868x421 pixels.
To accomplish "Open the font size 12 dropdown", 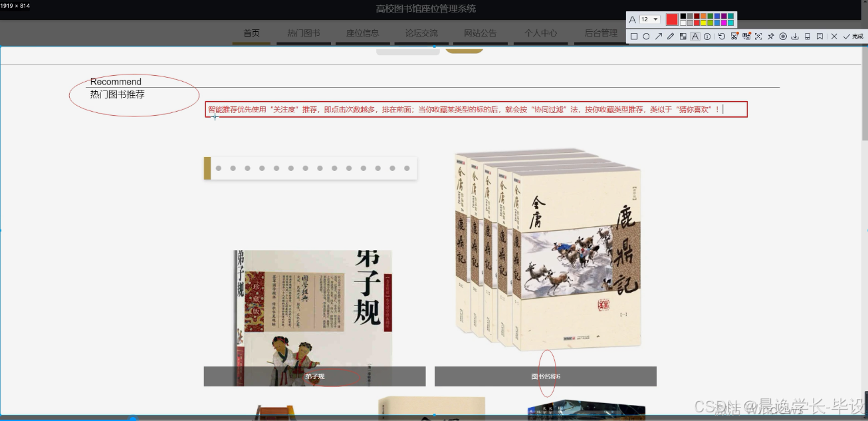I will (650, 19).
